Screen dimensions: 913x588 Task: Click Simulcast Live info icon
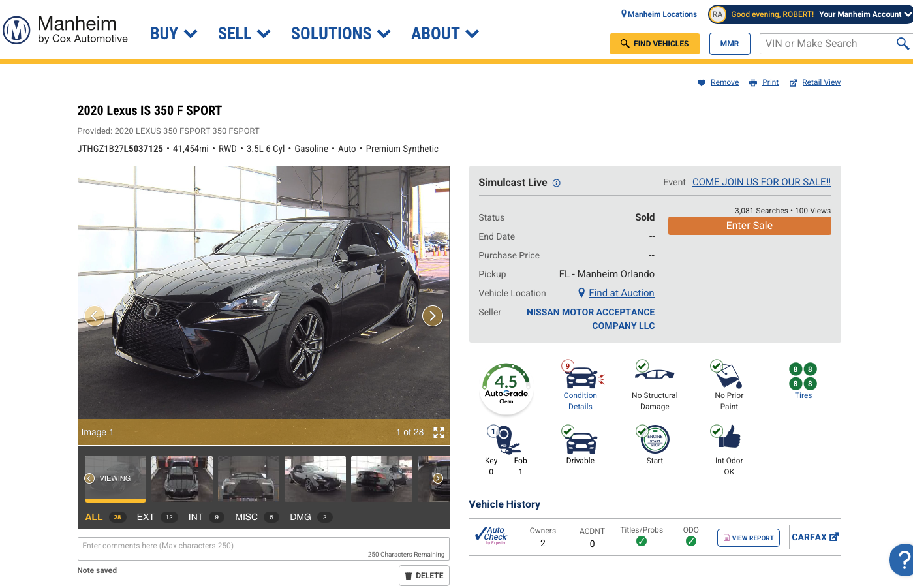click(557, 183)
